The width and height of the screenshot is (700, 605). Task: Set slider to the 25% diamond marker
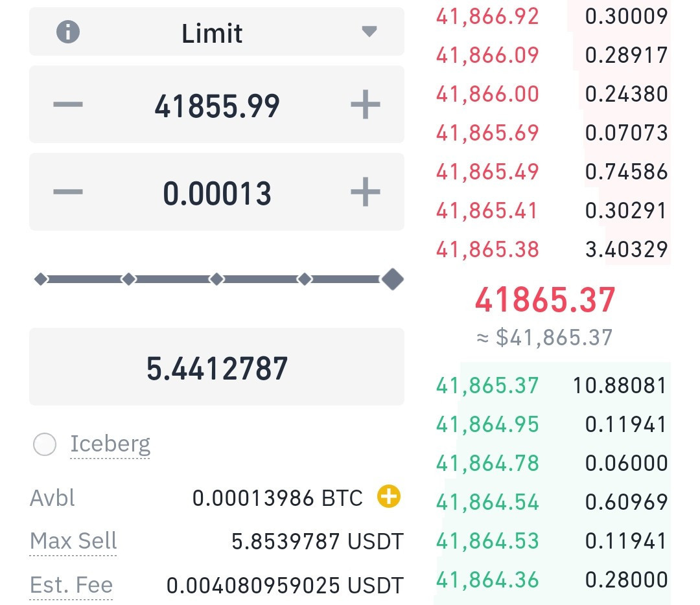[x=129, y=279]
